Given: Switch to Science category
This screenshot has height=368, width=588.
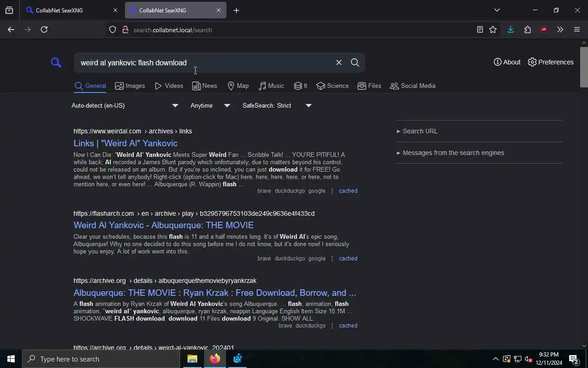Looking at the screenshot, I should click(x=332, y=86).
